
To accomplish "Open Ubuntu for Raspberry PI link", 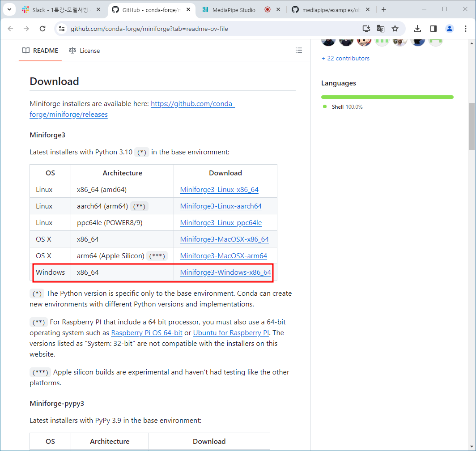I will pos(231,333).
